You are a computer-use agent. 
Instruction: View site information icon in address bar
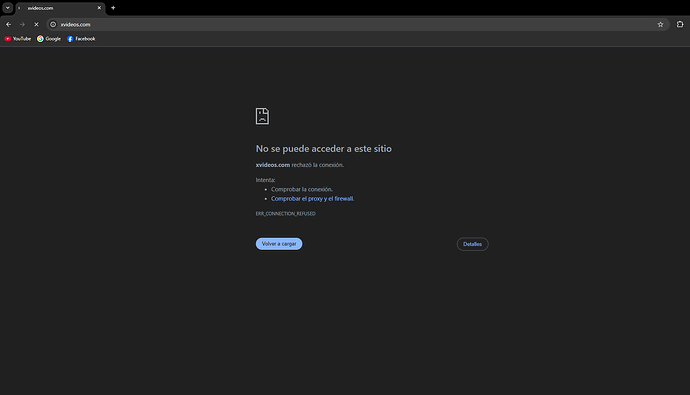click(53, 25)
